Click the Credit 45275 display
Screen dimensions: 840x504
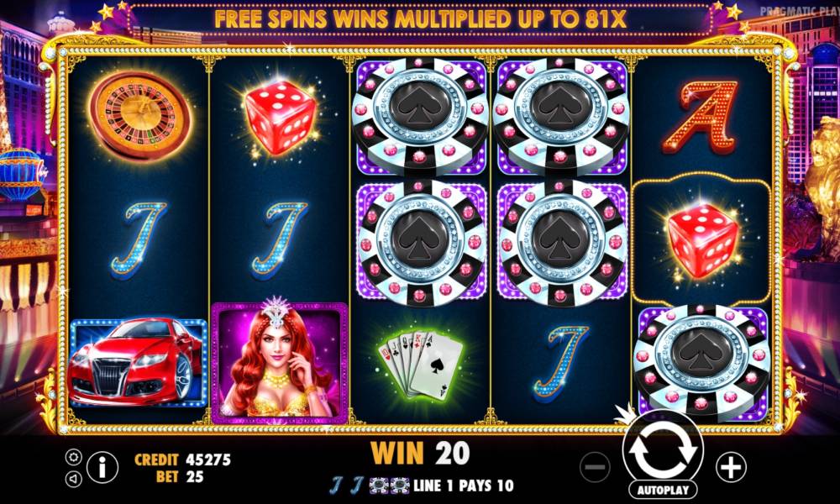[x=182, y=459]
